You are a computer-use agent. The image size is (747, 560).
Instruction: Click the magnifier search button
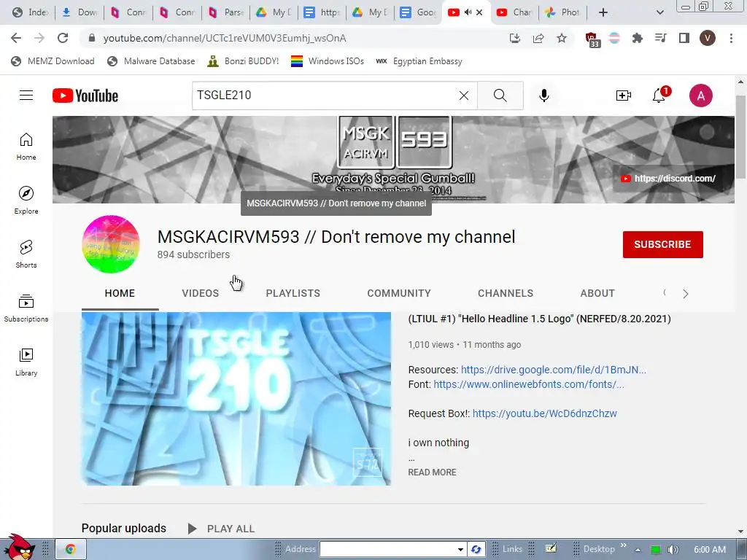point(500,96)
